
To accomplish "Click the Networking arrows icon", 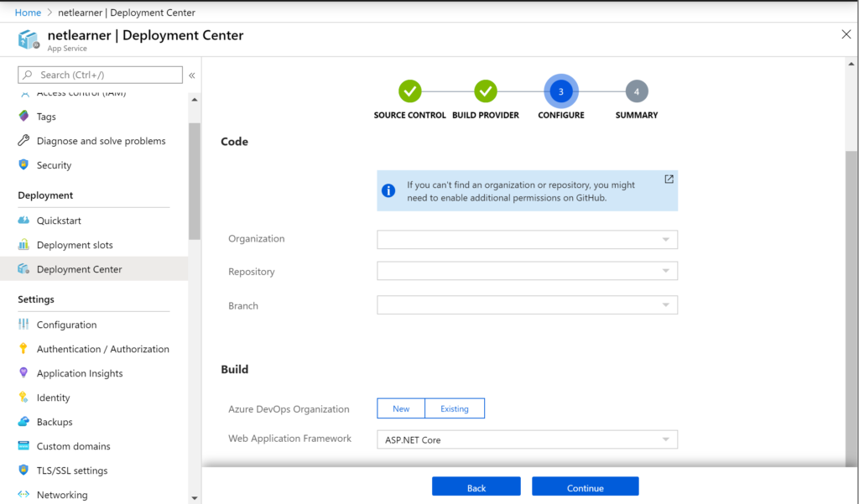I will pos(23,494).
